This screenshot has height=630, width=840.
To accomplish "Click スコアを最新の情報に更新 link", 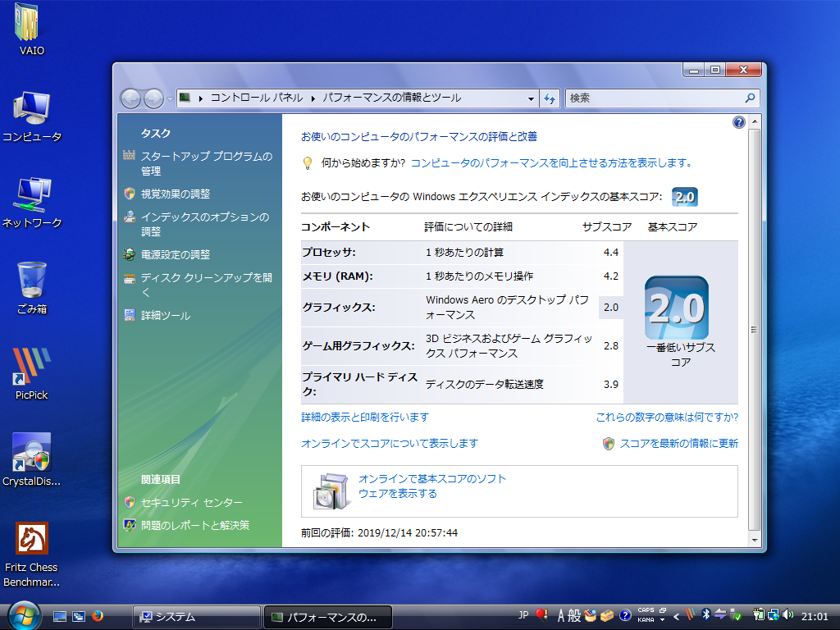I will 678,444.
